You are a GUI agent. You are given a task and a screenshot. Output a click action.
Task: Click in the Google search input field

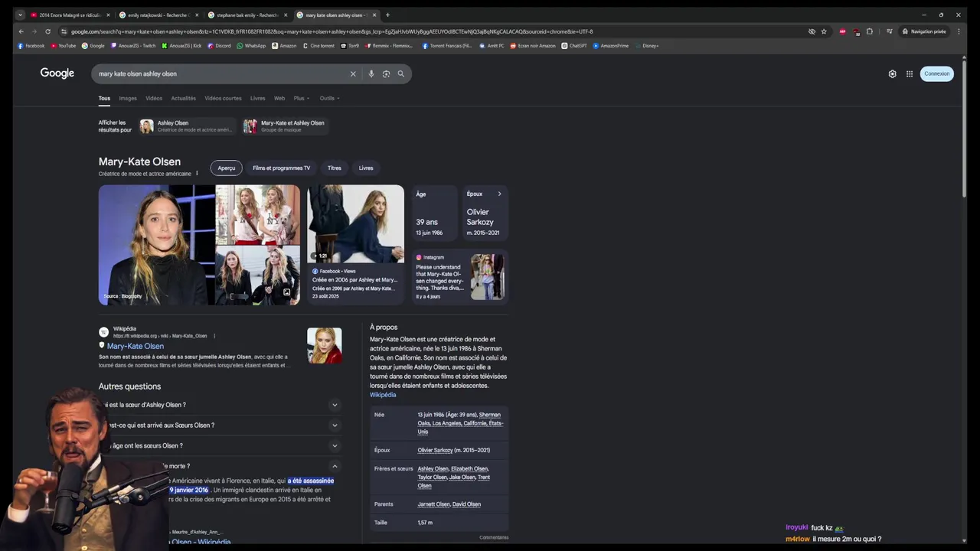(x=222, y=74)
